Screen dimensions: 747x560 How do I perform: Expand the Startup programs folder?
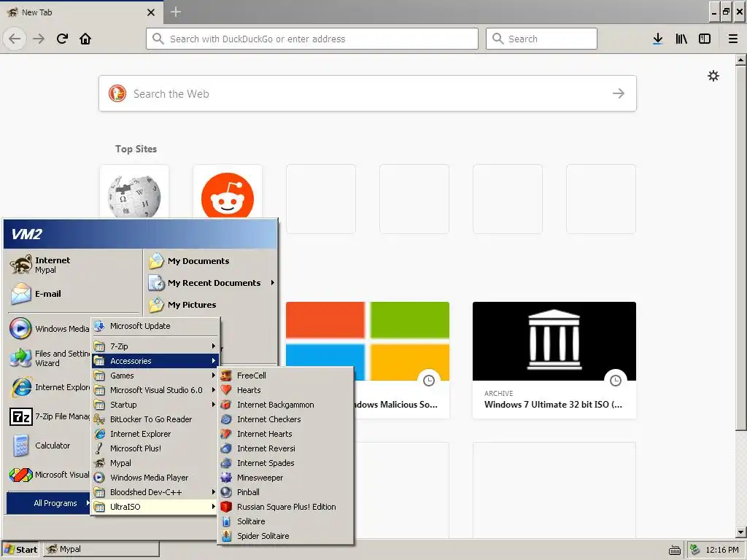(156, 405)
